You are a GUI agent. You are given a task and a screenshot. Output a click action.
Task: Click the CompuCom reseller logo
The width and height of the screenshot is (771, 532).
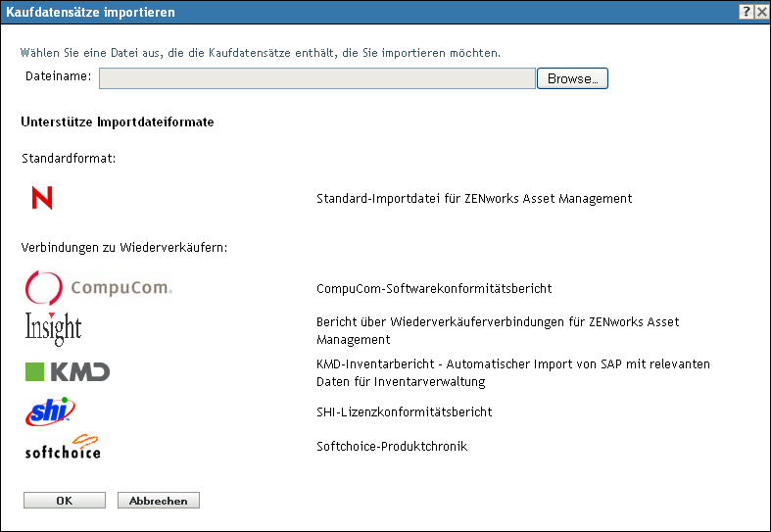coord(99,288)
